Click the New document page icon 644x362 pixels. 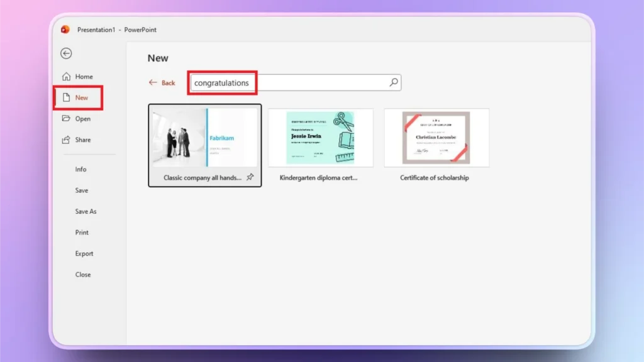point(65,97)
